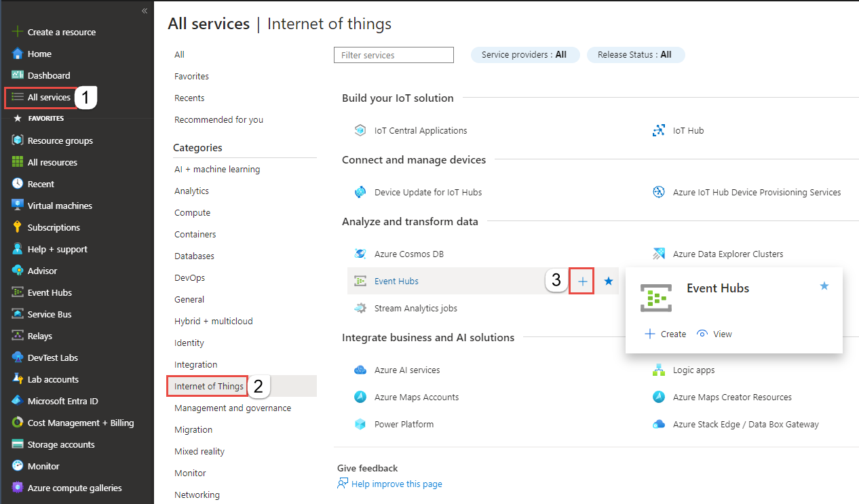Image resolution: width=859 pixels, height=504 pixels.
Task: Open the Help improve this page link
Action: tap(396, 484)
